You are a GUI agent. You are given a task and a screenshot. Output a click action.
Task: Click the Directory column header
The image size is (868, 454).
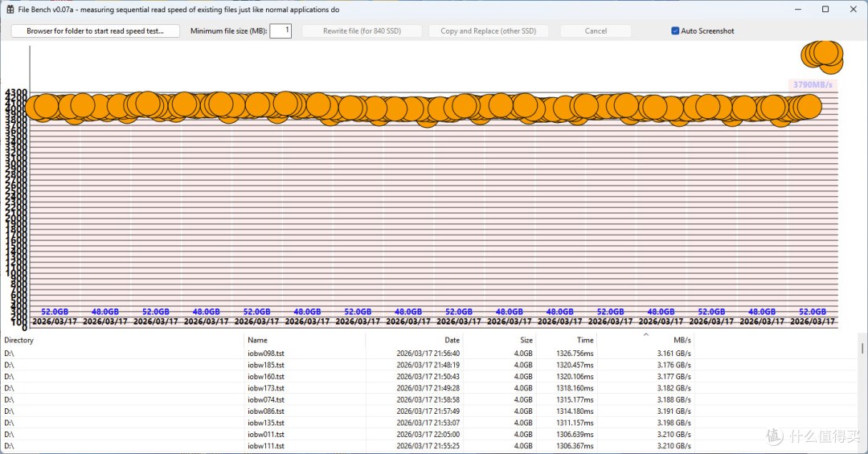click(x=122, y=340)
